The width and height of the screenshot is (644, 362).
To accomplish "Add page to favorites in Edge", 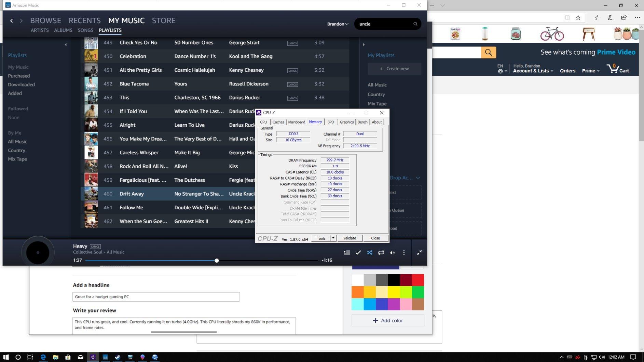I will pyautogui.click(x=578, y=18).
